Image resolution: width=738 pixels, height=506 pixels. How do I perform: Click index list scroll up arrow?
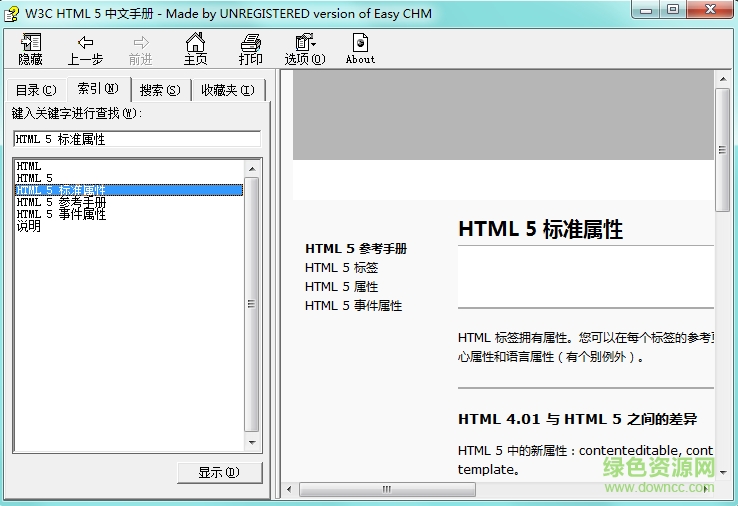[x=252, y=169]
